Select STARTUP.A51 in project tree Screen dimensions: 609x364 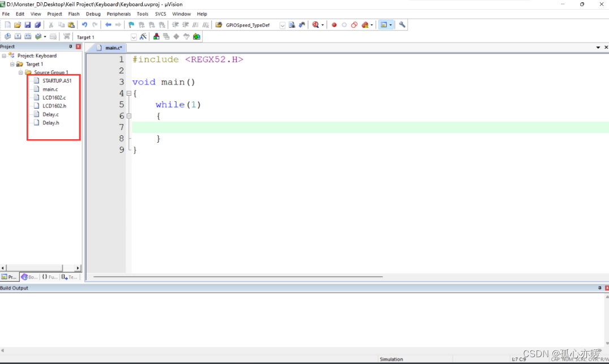click(57, 81)
